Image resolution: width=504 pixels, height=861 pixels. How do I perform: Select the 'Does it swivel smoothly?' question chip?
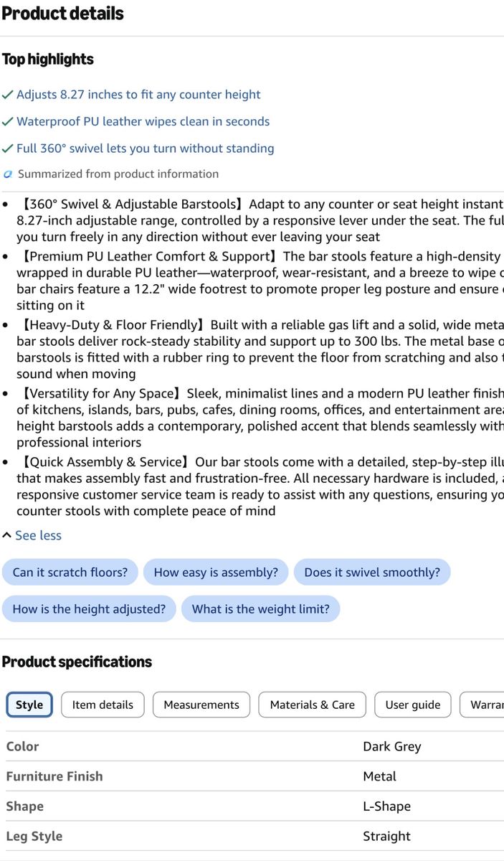pyautogui.click(x=372, y=572)
